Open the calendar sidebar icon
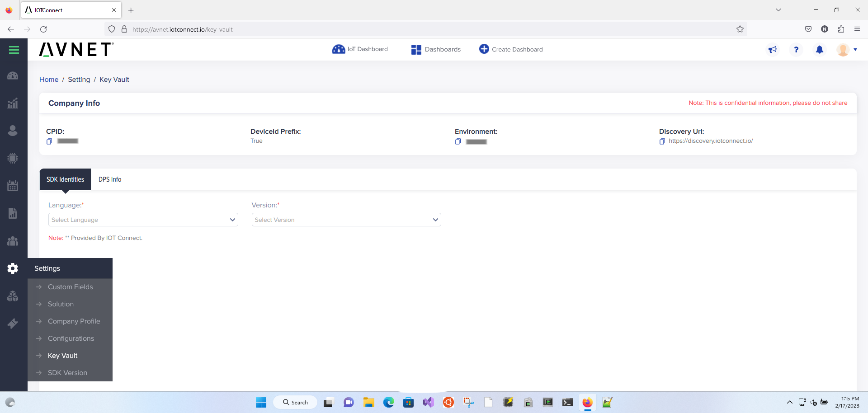This screenshot has width=868, height=413. (x=13, y=186)
